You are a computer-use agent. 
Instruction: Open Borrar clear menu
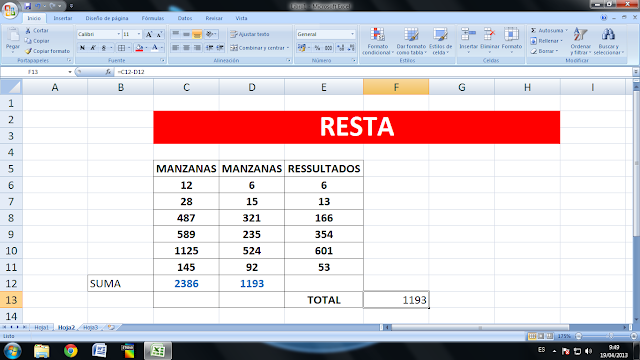(x=544, y=51)
